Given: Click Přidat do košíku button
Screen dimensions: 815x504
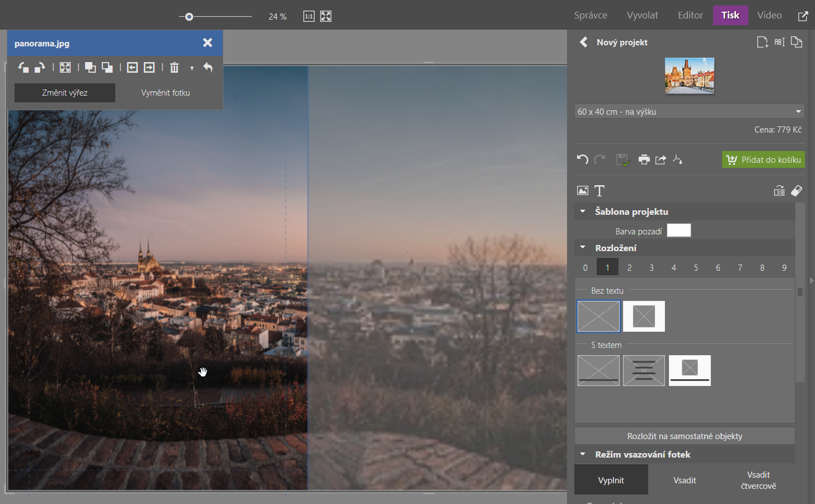Looking at the screenshot, I should 764,159.
